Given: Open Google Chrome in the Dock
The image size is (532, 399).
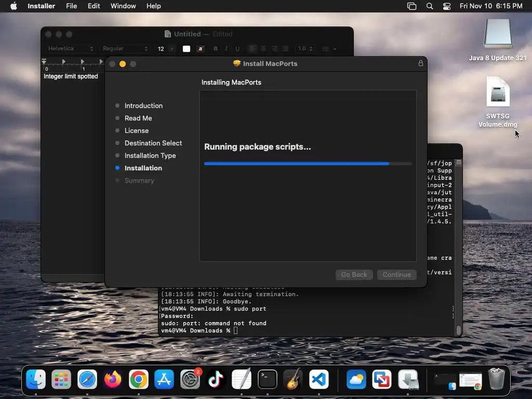Looking at the screenshot, I should coord(138,379).
